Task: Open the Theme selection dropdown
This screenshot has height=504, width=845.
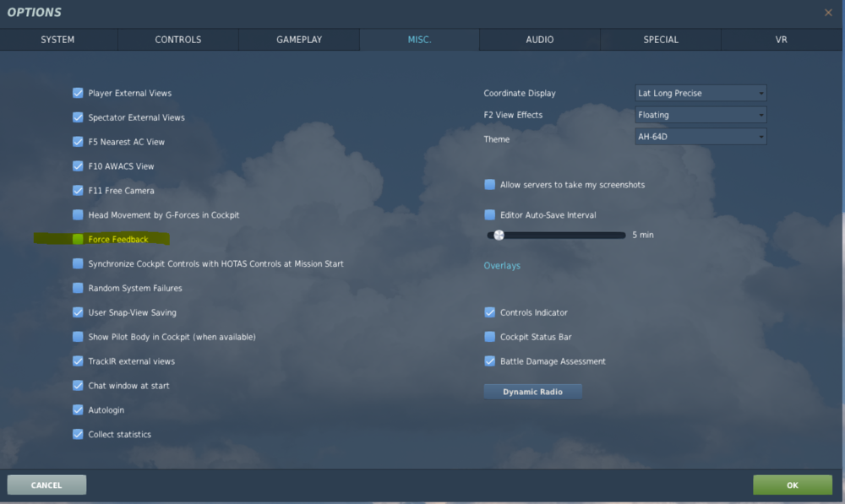Action: (x=700, y=136)
